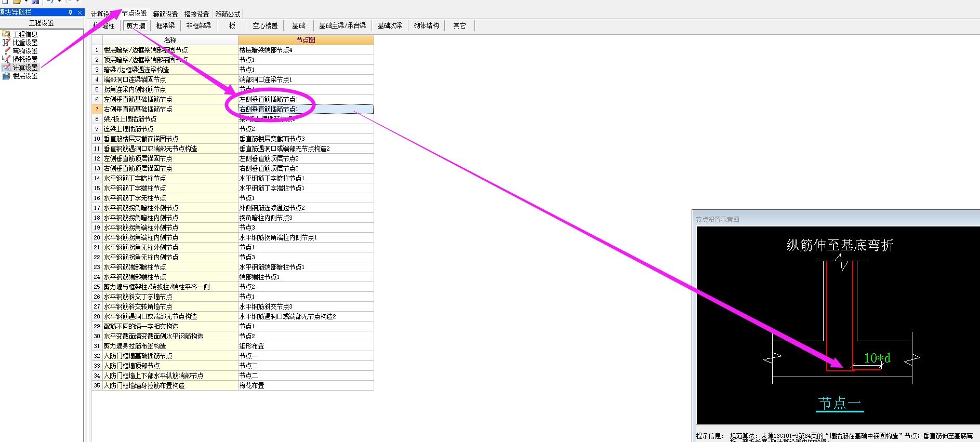The height and width of the screenshot is (442, 980).
Task: Click the 节点图 column header
Action: [x=306, y=40]
